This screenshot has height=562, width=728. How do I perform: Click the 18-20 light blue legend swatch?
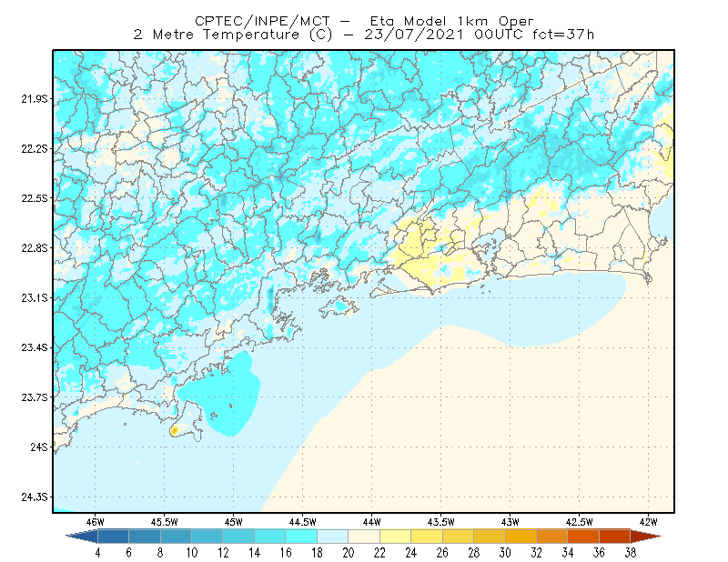[333, 537]
